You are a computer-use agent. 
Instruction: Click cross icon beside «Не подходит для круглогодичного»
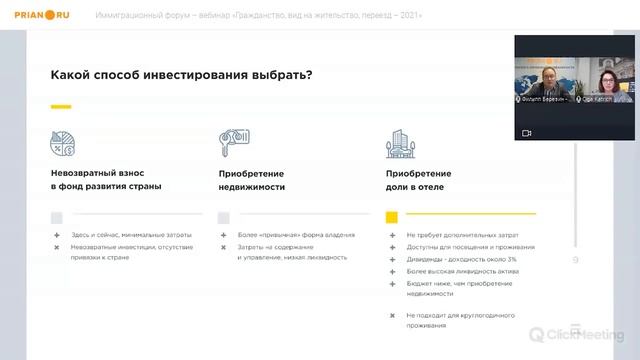(x=392, y=316)
